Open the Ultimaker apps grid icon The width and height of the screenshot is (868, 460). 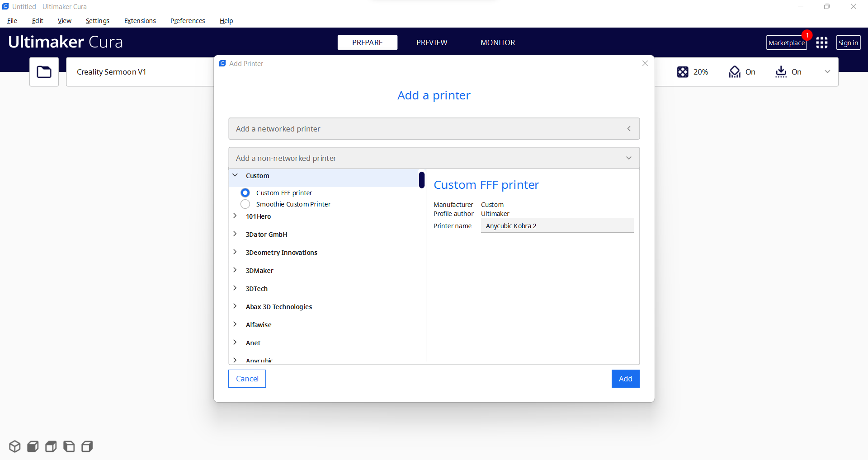[821, 42]
